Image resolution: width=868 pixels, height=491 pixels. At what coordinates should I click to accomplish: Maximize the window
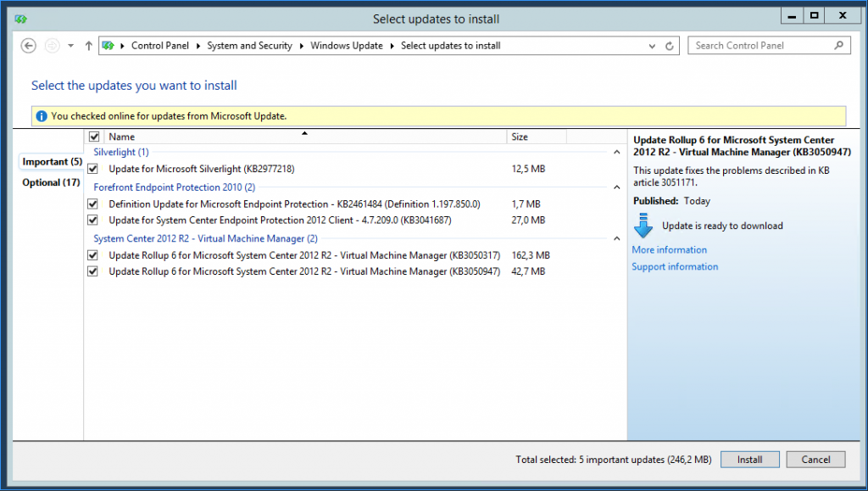[815, 16]
